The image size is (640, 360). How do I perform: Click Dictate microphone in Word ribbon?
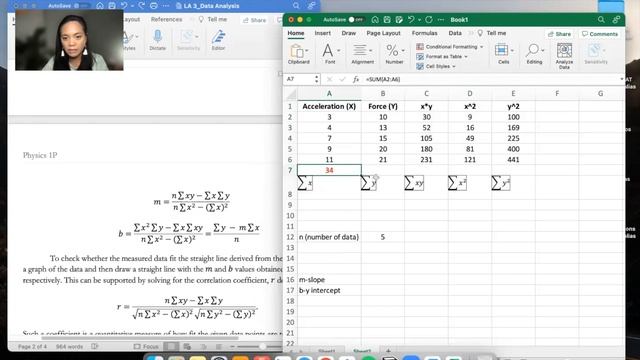tap(158, 40)
